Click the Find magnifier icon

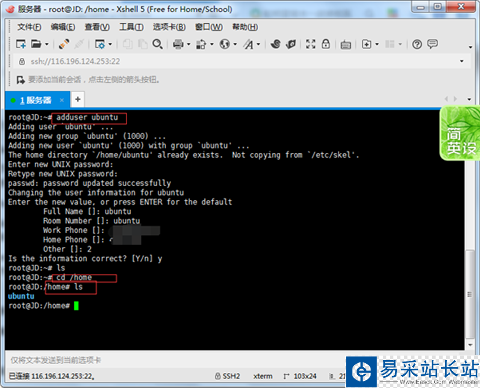tap(157, 44)
